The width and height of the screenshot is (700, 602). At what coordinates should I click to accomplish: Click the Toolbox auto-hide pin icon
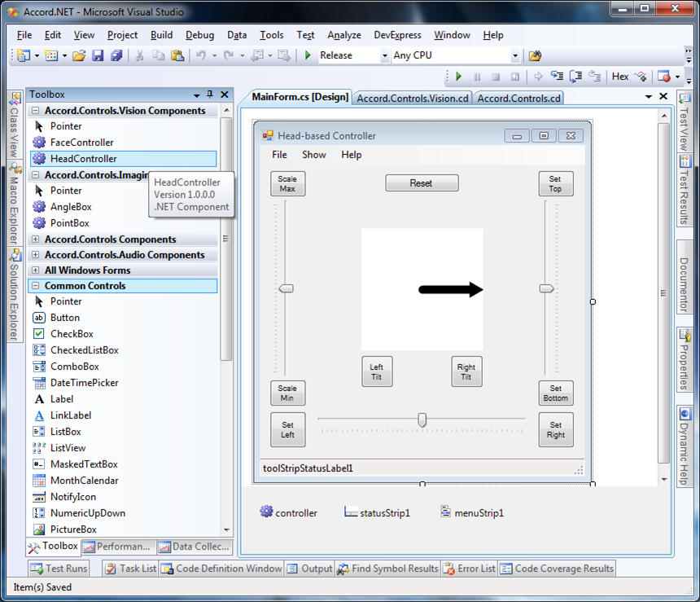210,94
